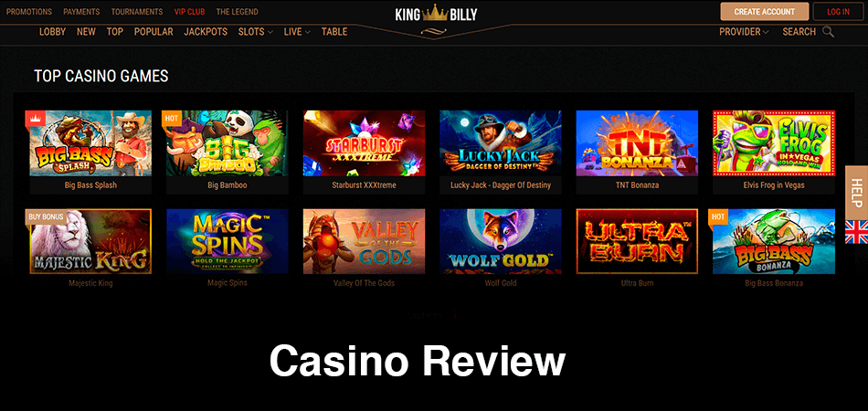Click the red crown badge on Big Bass Splash
The width and height of the screenshot is (868, 411).
[35, 118]
